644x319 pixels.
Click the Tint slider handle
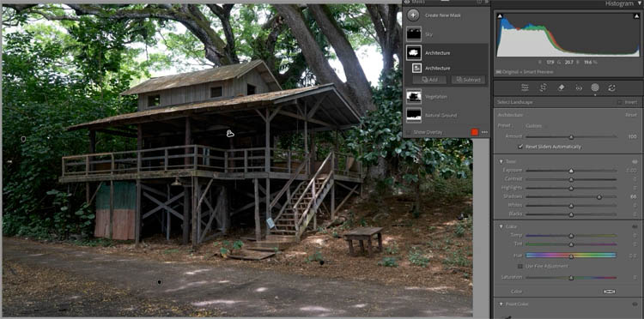point(571,244)
